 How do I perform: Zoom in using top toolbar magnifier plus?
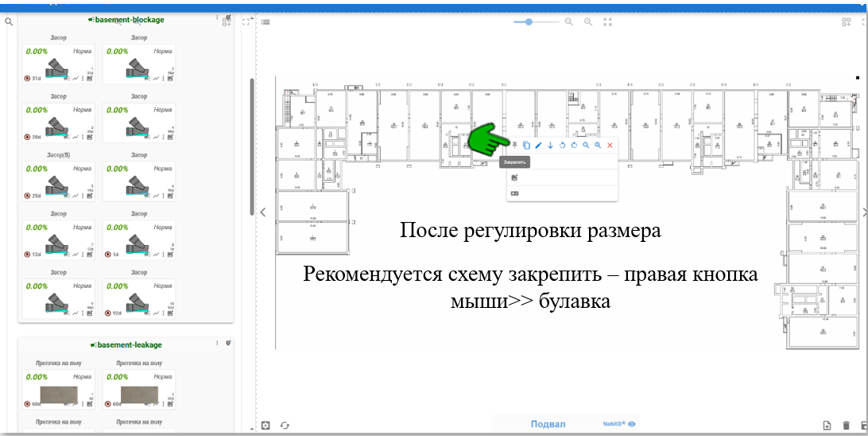(x=588, y=21)
